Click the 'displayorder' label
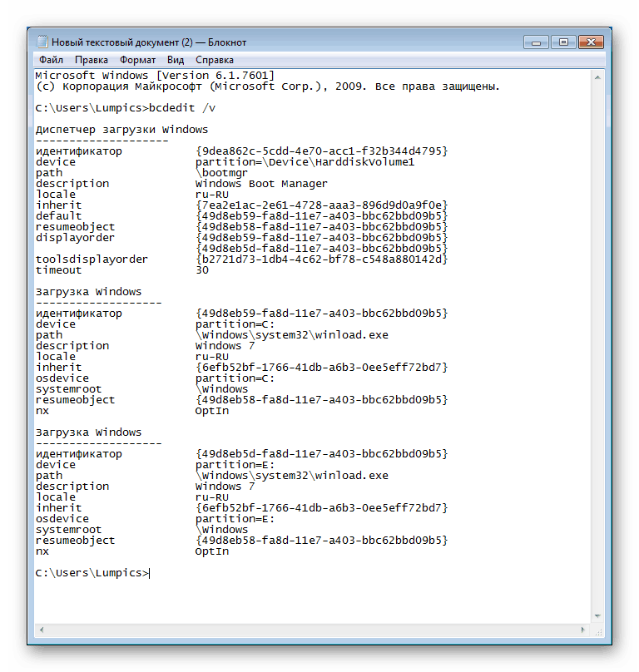The width and height of the screenshot is (639, 672). [x=75, y=238]
